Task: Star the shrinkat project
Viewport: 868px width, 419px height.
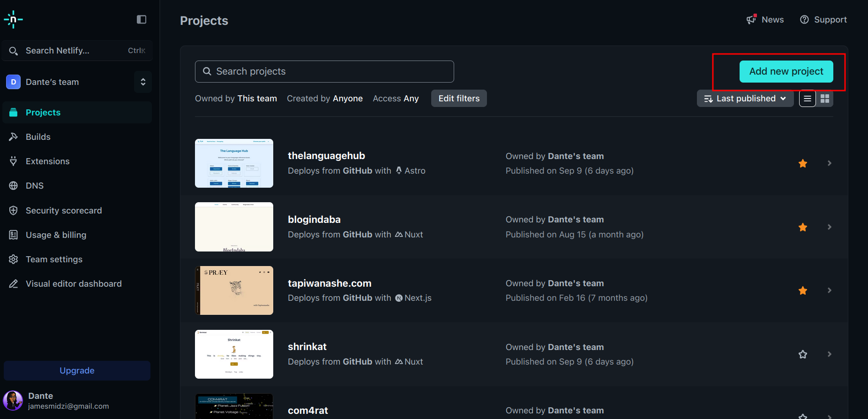Action: [x=803, y=354]
